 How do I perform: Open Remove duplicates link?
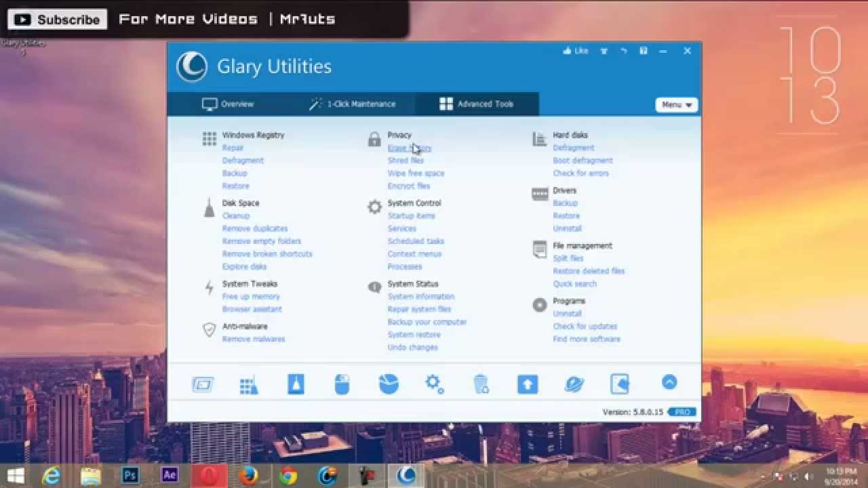[255, 228]
